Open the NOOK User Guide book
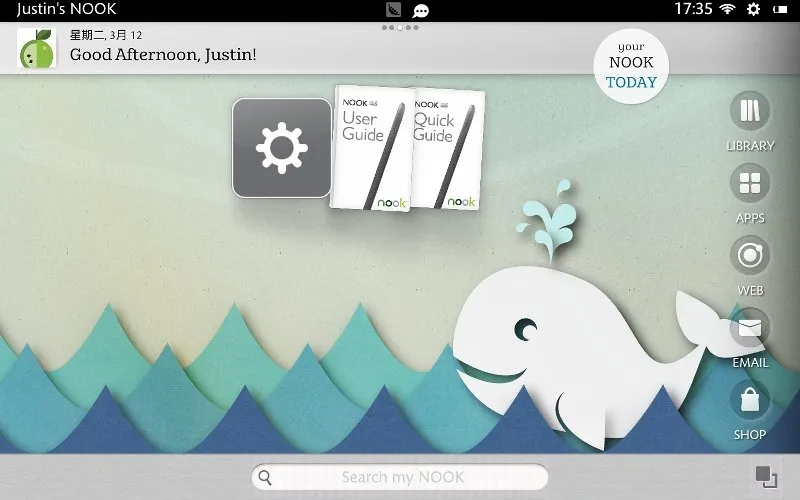The height and width of the screenshot is (500, 800). pyautogui.click(x=371, y=148)
